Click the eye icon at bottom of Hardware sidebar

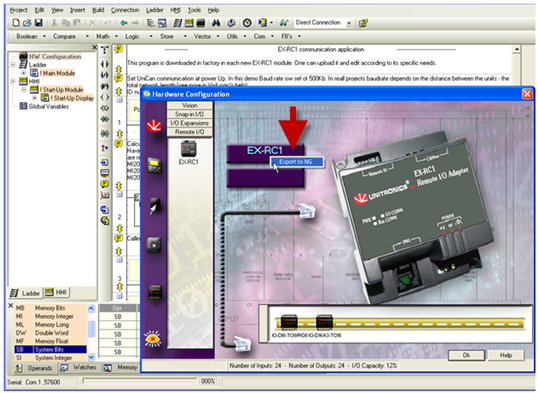153,338
